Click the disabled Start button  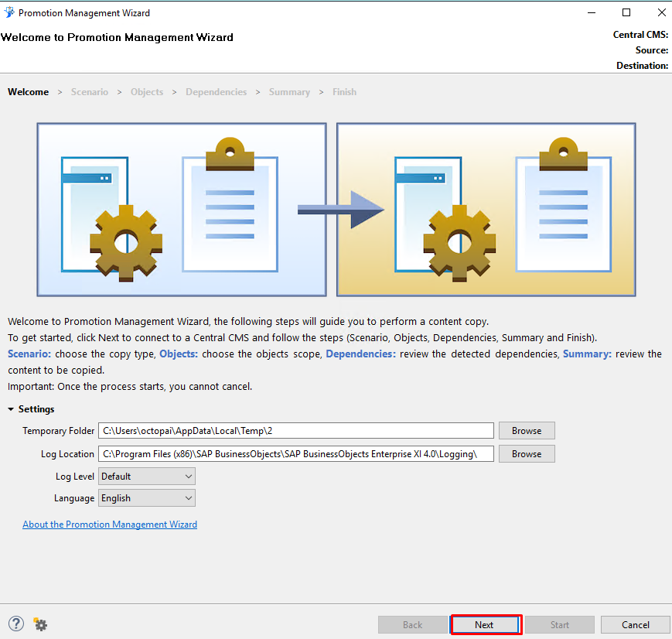click(560, 625)
